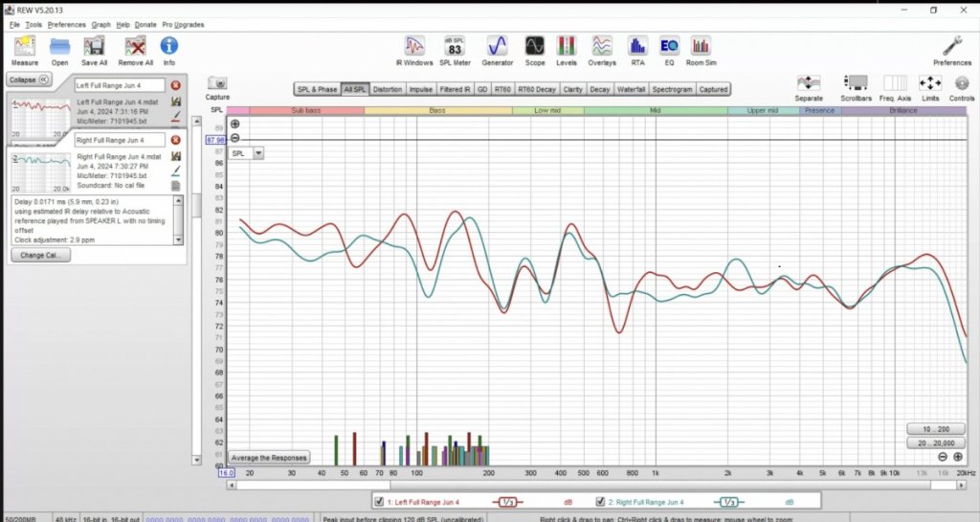This screenshot has width=980, height=522.
Task: Open the SPL axis dropdown
Action: pos(258,153)
